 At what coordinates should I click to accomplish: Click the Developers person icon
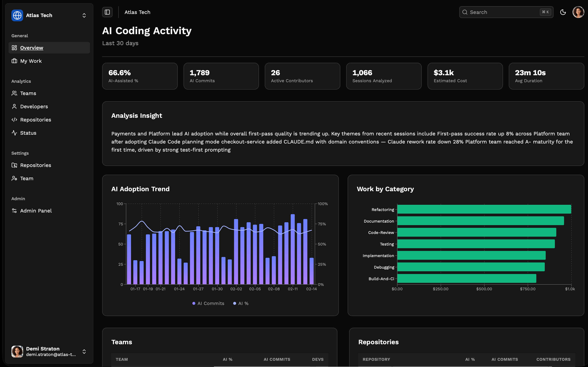pos(14,107)
